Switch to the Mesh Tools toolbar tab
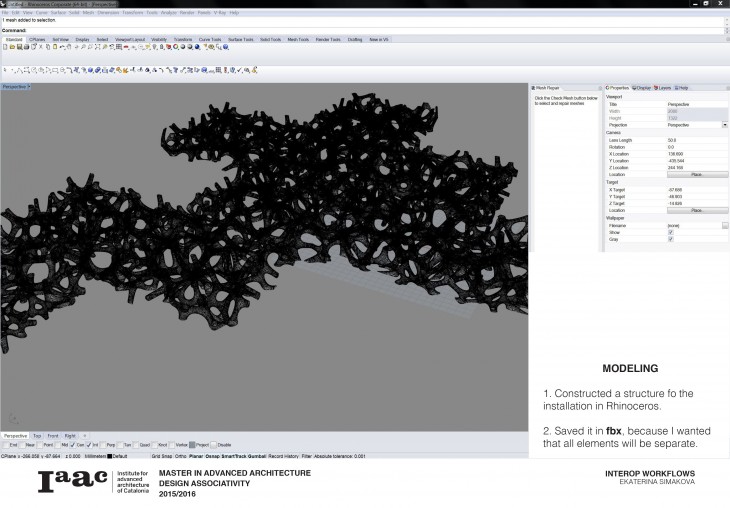The image size is (730, 508). pyautogui.click(x=298, y=39)
